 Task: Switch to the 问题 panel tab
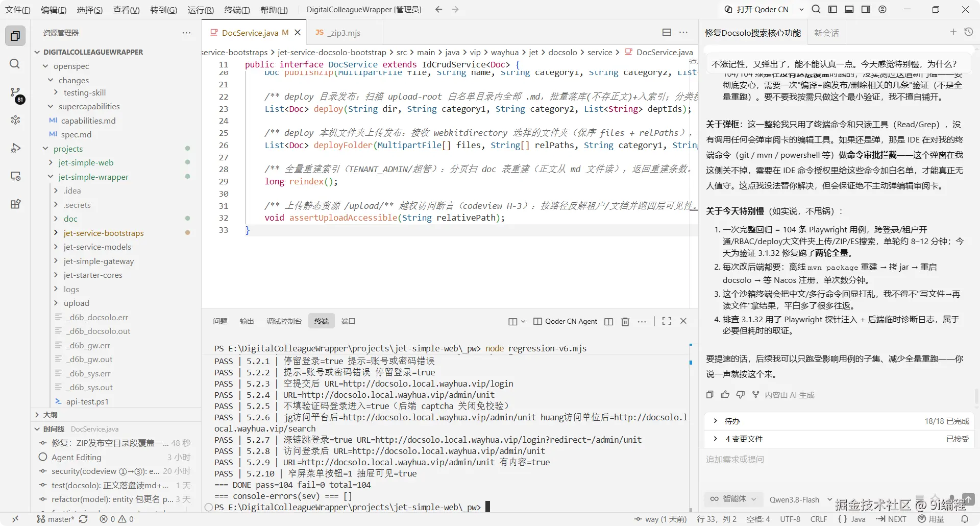220,321
